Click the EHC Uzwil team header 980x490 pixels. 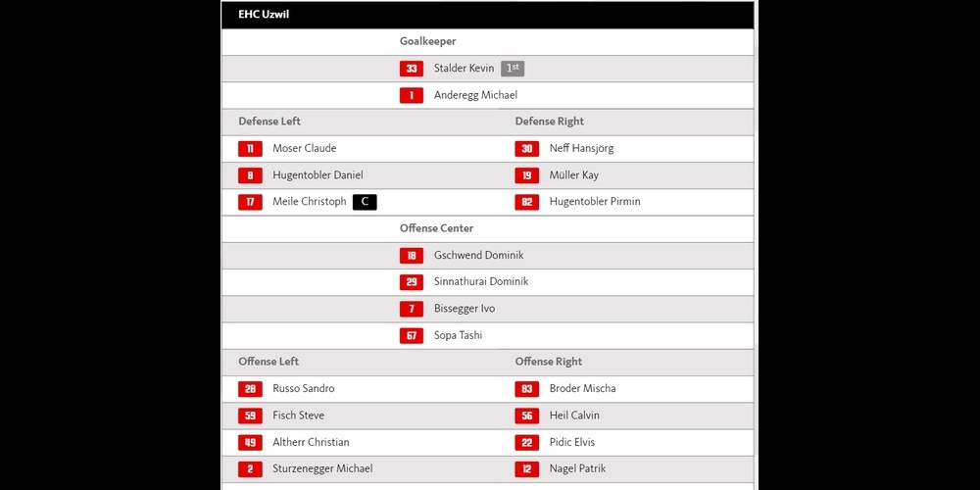tap(264, 15)
